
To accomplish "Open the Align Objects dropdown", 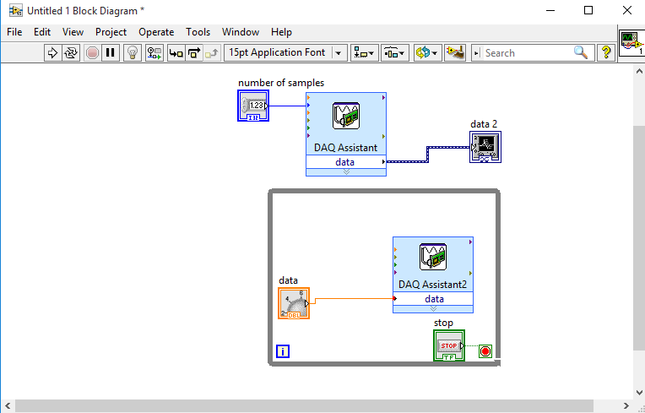I will [364, 53].
